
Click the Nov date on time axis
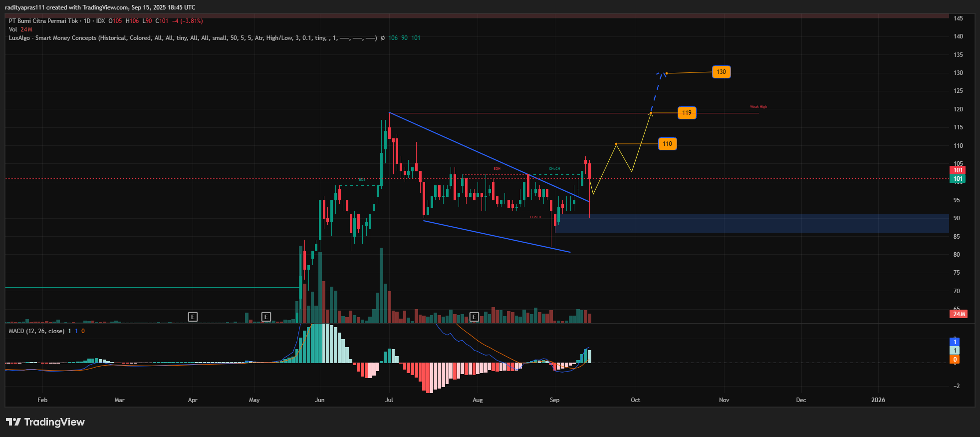(724, 400)
